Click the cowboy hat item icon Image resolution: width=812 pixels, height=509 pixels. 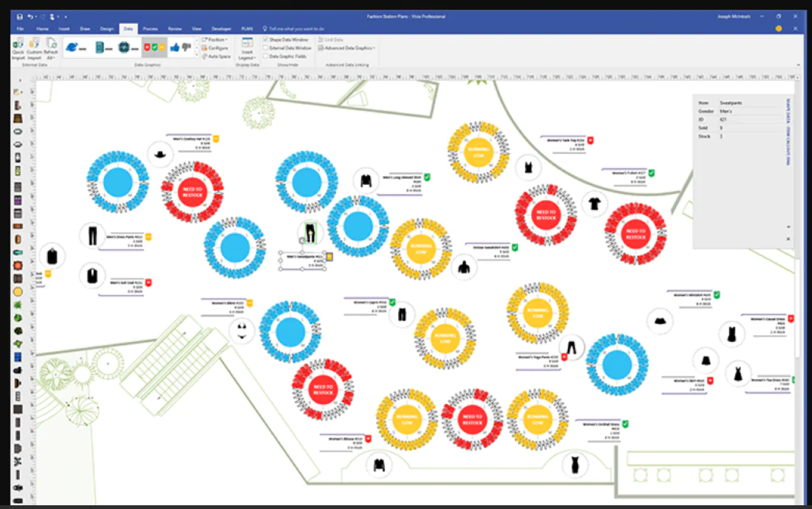click(160, 153)
